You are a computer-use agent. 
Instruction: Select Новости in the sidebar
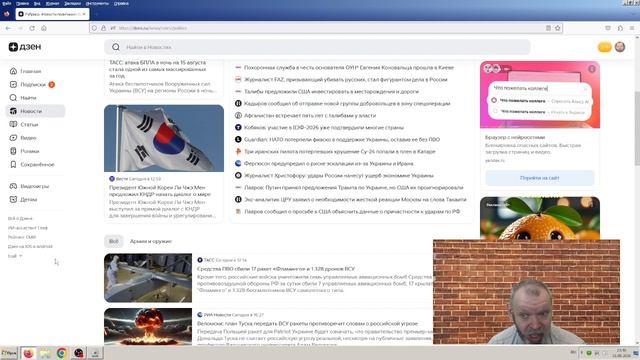tap(36, 111)
